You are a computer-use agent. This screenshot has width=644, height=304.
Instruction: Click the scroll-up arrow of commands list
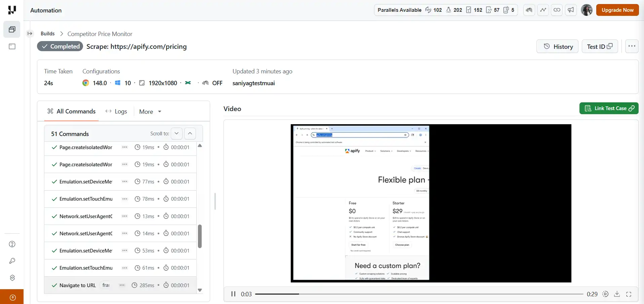point(200,146)
